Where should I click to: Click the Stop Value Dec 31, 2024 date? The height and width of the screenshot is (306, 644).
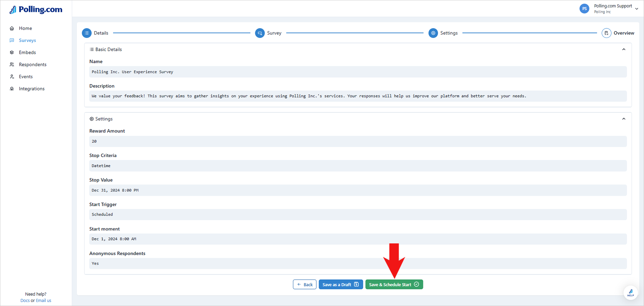[358, 190]
